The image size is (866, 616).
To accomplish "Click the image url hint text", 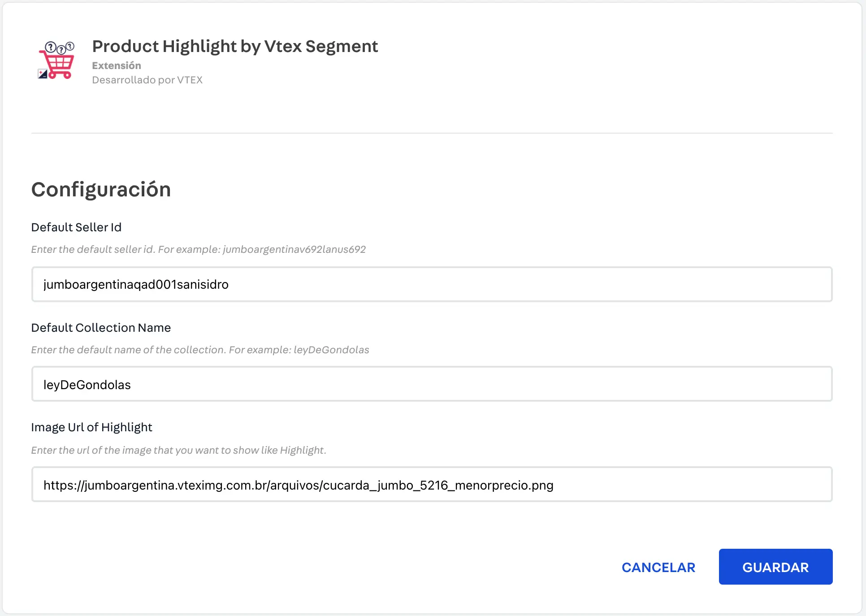I will [x=178, y=450].
